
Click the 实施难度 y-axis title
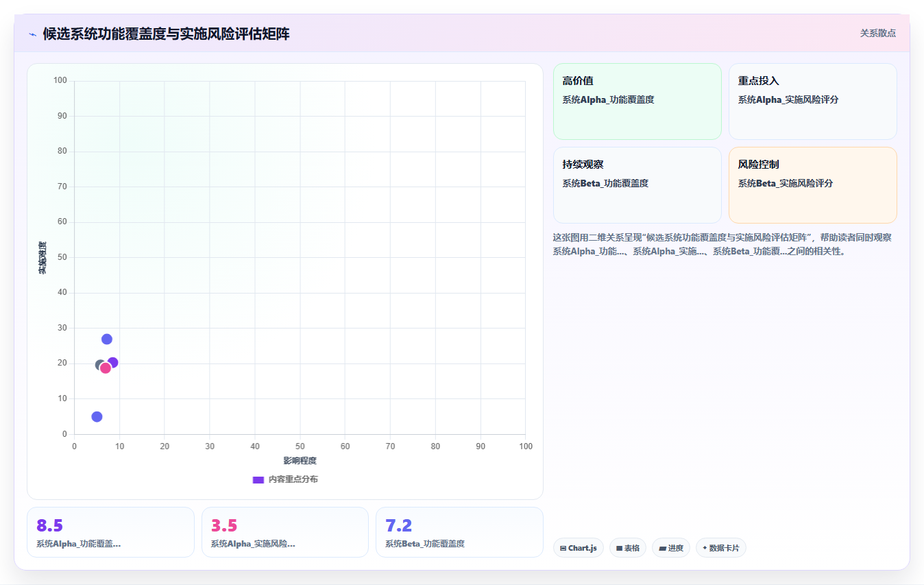click(42, 258)
